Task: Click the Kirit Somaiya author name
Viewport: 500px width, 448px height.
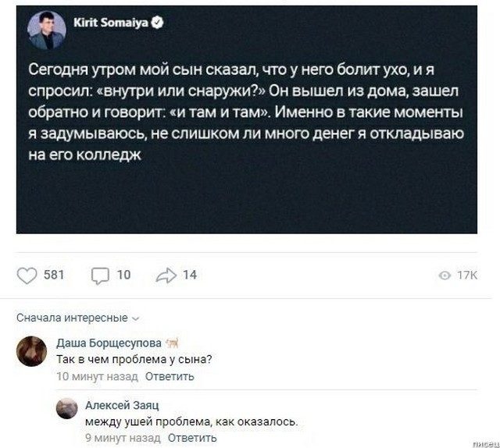Action: point(114,24)
